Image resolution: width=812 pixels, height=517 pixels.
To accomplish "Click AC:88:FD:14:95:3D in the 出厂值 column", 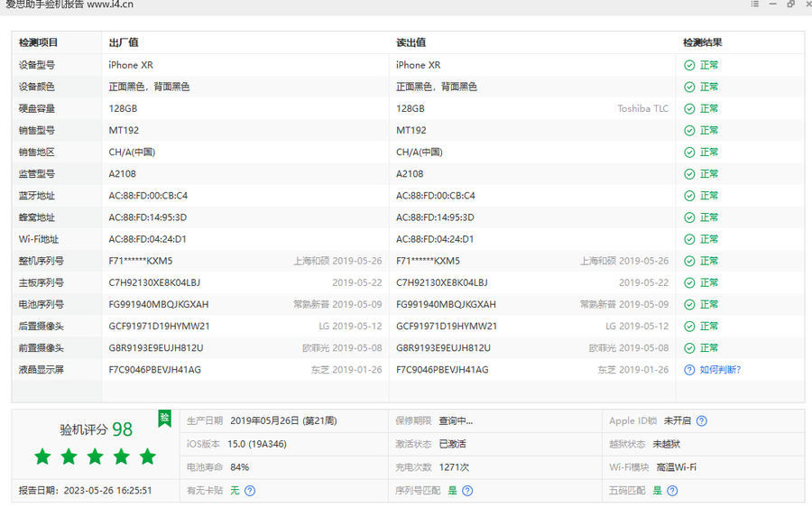I will [x=148, y=217].
